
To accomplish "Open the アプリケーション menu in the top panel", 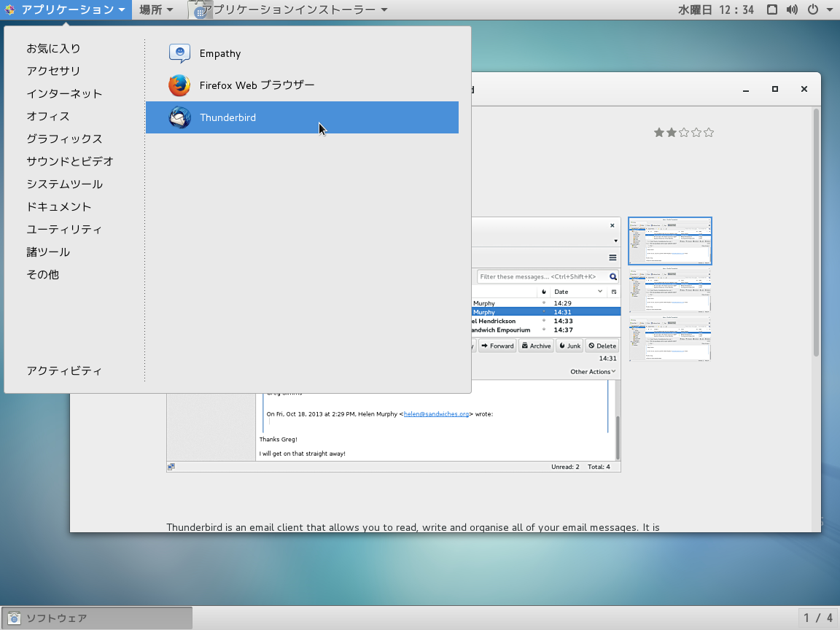I will click(66, 9).
